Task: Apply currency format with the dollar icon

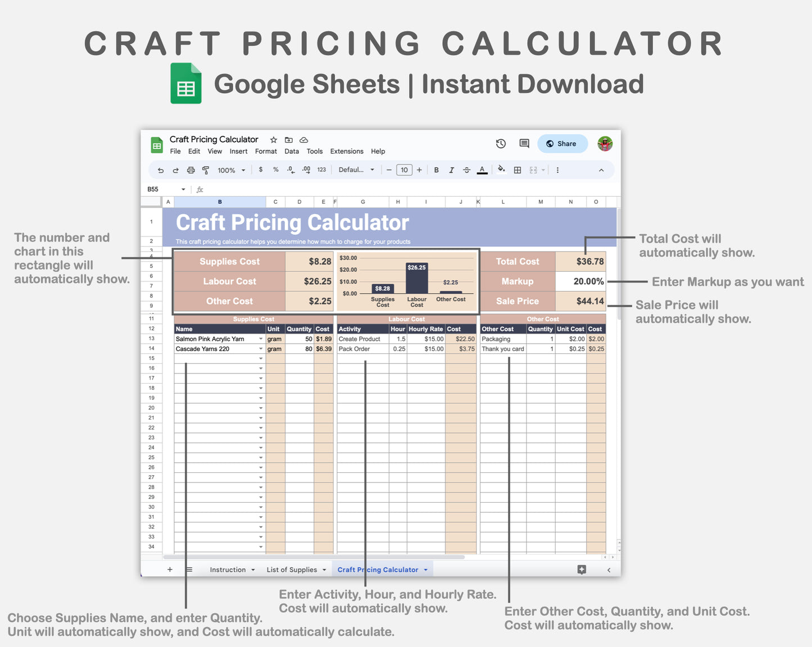Action: (261, 170)
